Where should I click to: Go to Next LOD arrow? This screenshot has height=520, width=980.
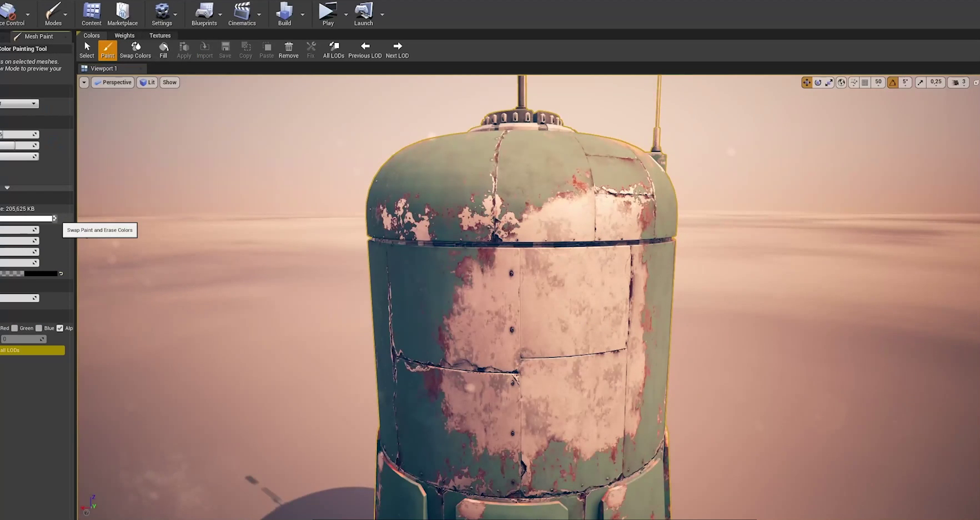397,50
